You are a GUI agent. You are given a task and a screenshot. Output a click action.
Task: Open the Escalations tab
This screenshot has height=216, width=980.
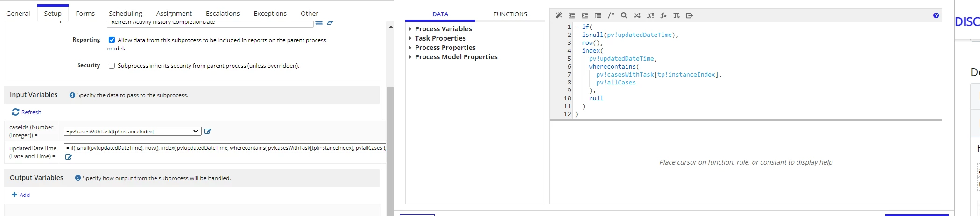tap(223, 14)
